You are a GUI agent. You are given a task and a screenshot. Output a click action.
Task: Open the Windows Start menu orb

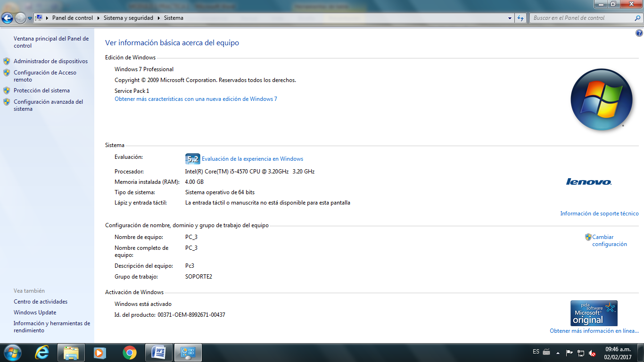point(12,353)
